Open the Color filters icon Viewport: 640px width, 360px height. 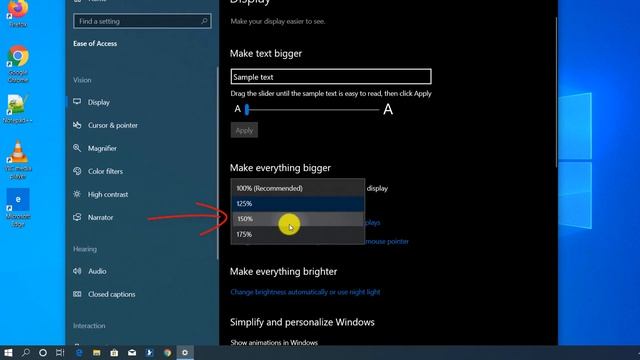pos(77,171)
